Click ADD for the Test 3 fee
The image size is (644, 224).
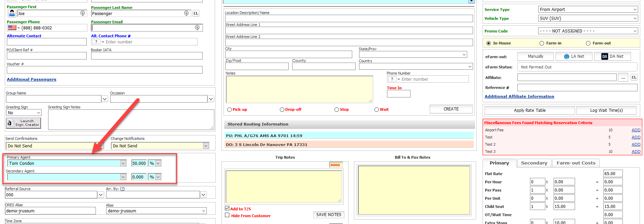[636, 151]
